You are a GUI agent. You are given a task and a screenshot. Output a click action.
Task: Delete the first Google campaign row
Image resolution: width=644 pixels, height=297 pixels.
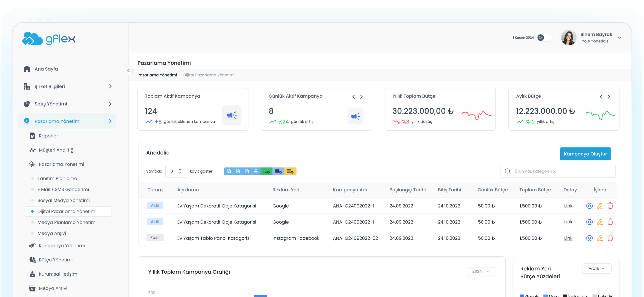pos(610,206)
